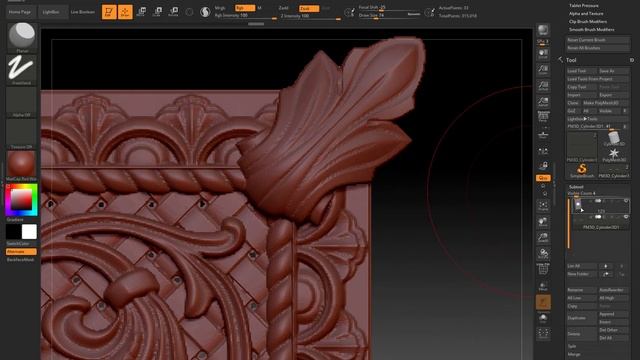
Task: Click the Actual size icon
Action: pos(543,86)
